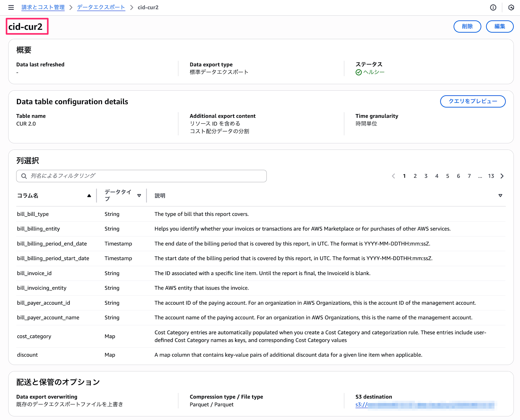Click bill_invoice_id cell
520x420 pixels.
34,273
